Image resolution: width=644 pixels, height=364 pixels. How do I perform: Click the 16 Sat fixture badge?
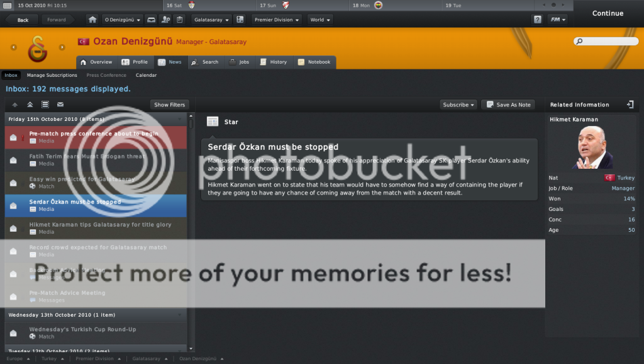click(191, 5)
